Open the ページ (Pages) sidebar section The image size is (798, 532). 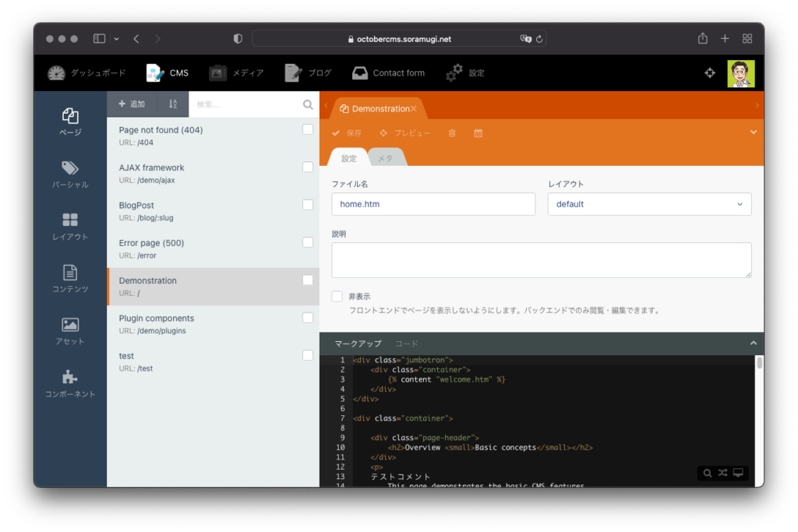70,122
